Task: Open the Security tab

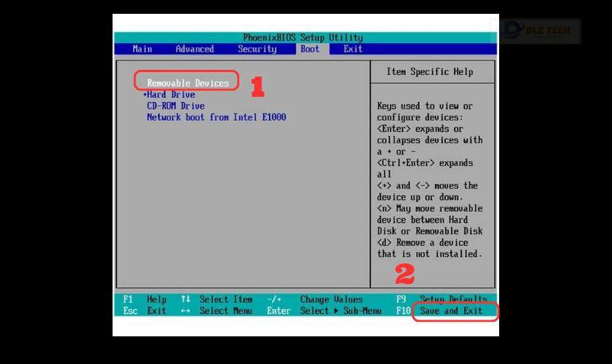Action: click(257, 49)
